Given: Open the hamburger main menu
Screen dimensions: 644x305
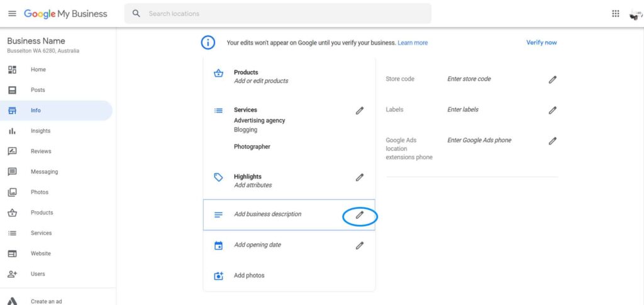Looking at the screenshot, I should pyautogui.click(x=13, y=14).
